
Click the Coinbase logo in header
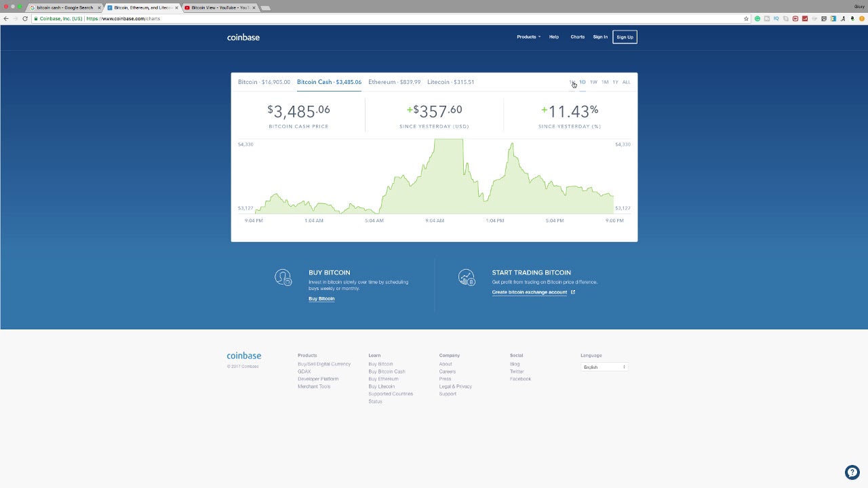click(243, 37)
